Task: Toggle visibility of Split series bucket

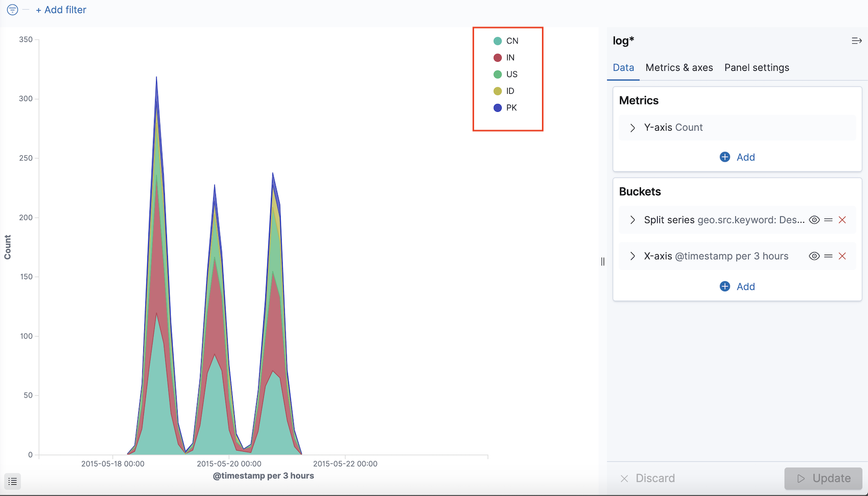Action: click(814, 220)
